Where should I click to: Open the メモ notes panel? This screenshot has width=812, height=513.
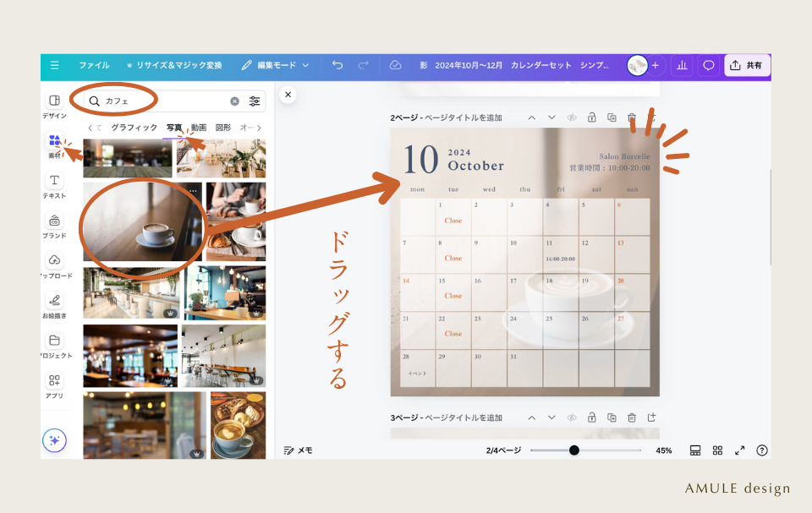tap(300, 450)
